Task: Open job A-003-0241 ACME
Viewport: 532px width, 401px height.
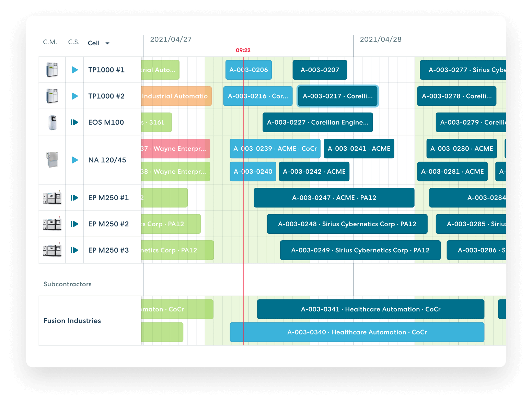Action: (x=359, y=149)
